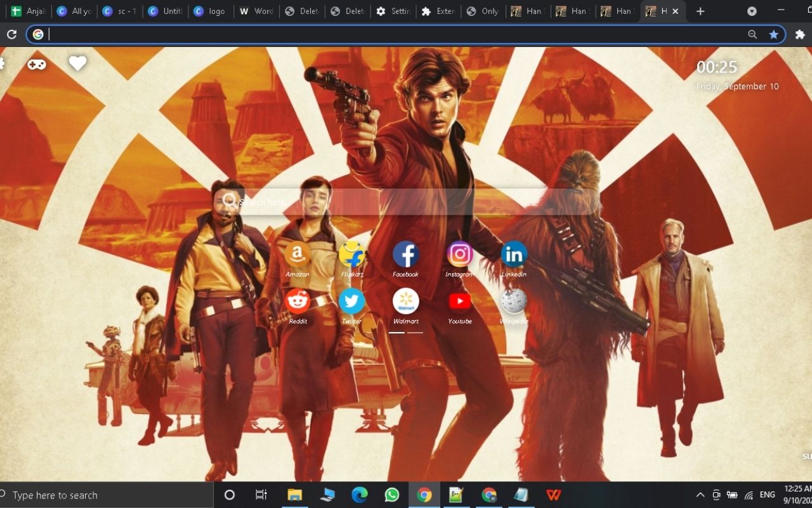
Task: Click the 'Search here' page search box
Action: tap(406, 201)
